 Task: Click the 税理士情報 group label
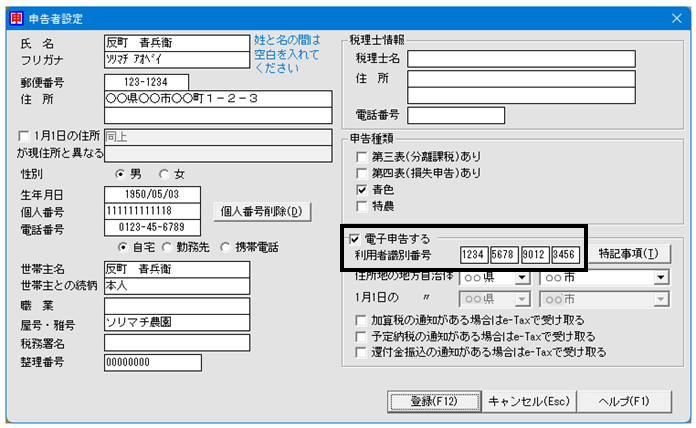tap(377, 40)
